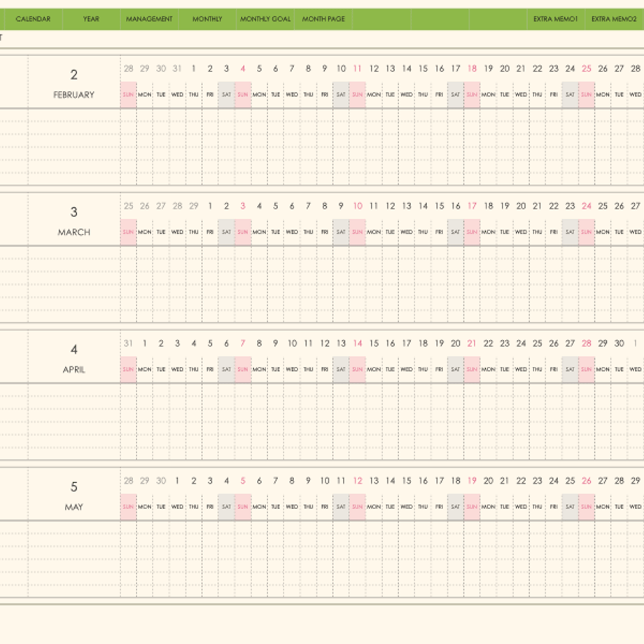Screen dimensions: 644x644
Task: Switch to the YEAR tab
Action: tap(91, 19)
